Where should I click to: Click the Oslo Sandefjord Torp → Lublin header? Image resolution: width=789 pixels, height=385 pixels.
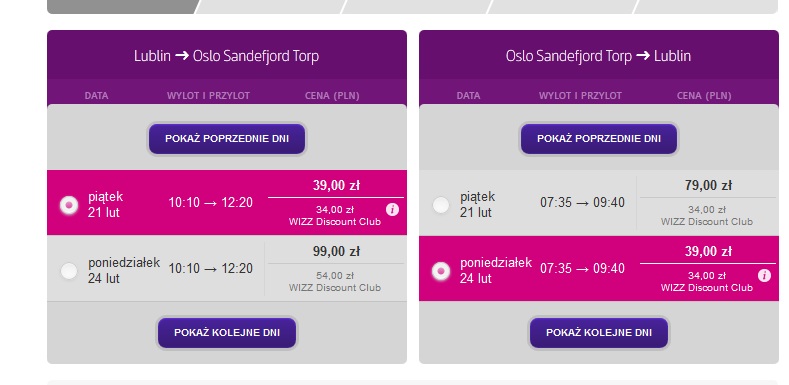pyautogui.click(x=598, y=55)
